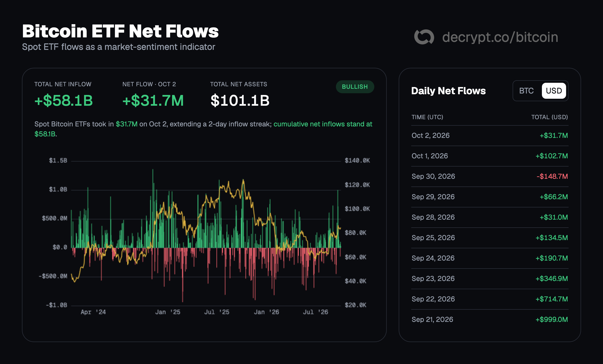Screen dimensions: 603x364
Task: Select the Sep 30, 2026 row date
Action: tap(433, 176)
